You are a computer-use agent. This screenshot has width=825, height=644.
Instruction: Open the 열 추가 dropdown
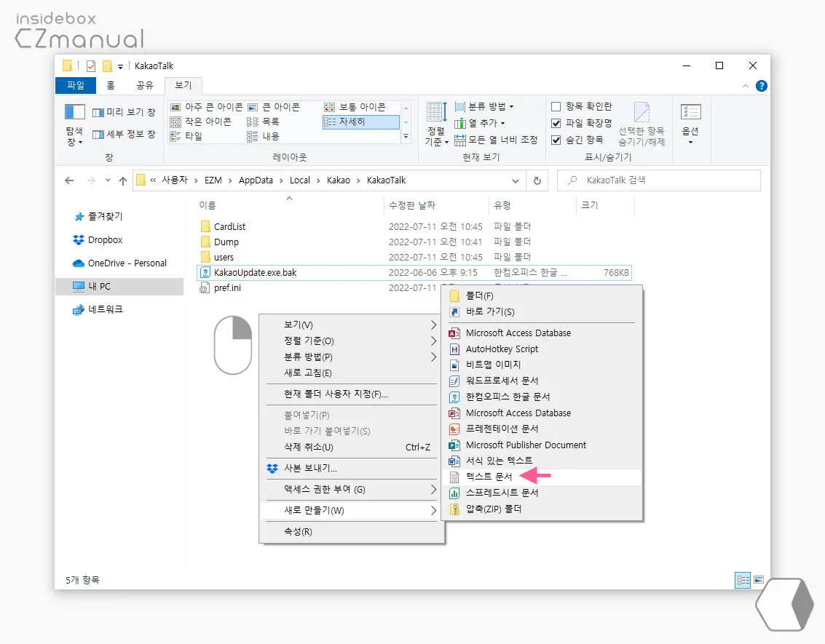(481, 122)
